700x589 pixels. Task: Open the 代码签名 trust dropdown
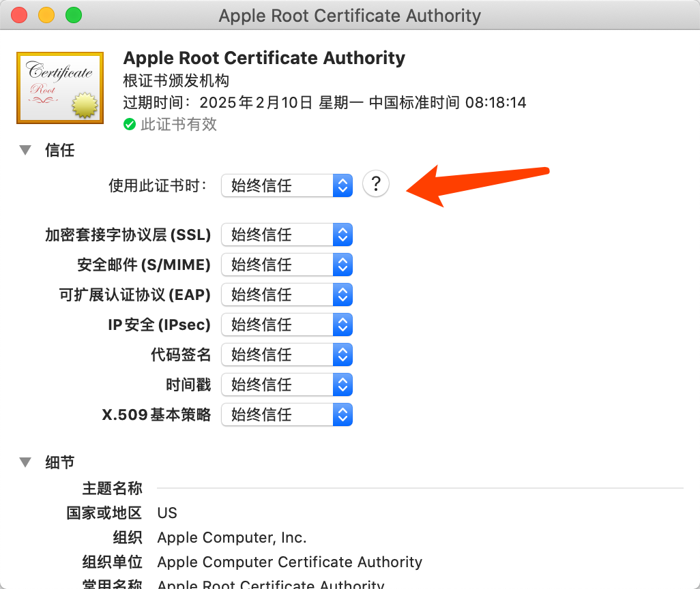[287, 354]
